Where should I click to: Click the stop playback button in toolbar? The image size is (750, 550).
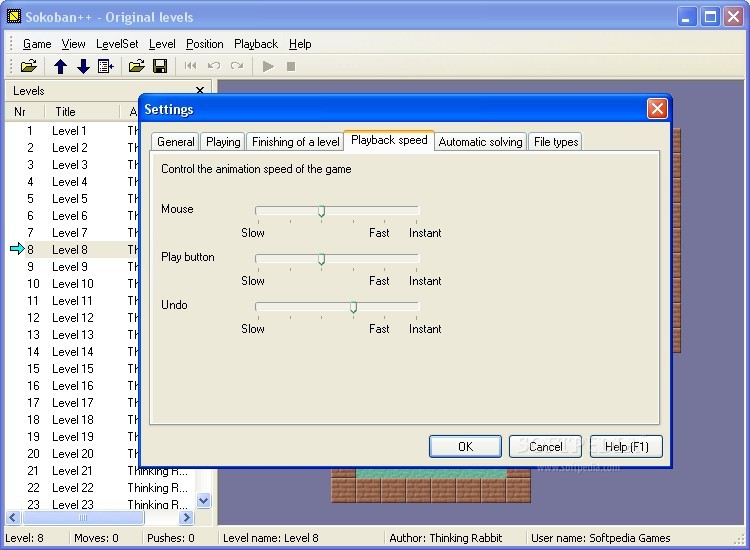click(291, 66)
